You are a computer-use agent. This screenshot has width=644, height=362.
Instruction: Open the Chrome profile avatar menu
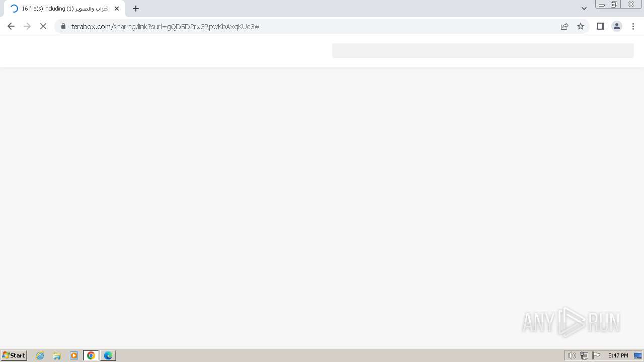(x=616, y=26)
